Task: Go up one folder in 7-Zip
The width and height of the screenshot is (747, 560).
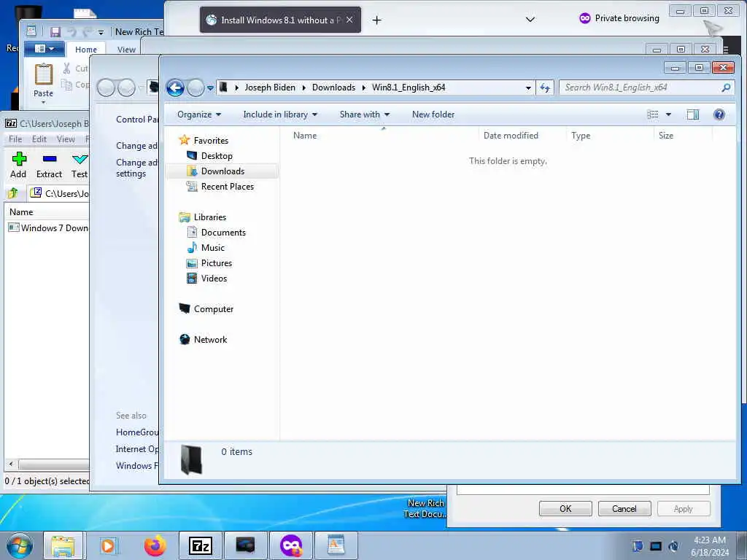Action: point(13,192)
